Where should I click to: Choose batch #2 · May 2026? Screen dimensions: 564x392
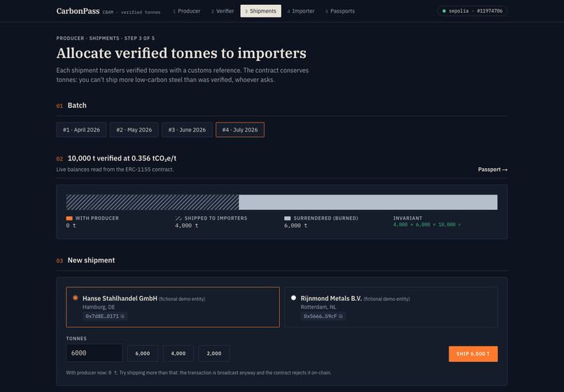coord(134,130)
